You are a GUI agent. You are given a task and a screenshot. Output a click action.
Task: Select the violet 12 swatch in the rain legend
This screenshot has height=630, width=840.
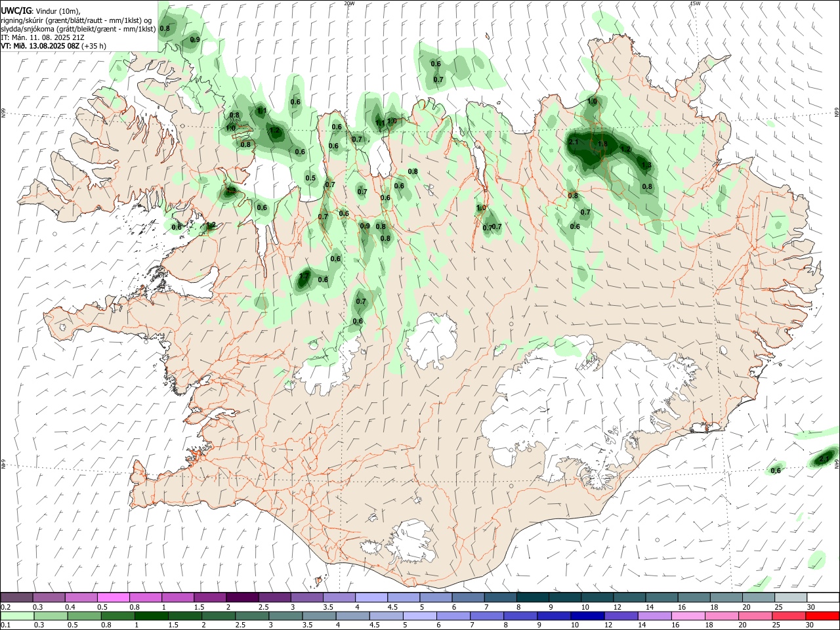pos(621,616)
